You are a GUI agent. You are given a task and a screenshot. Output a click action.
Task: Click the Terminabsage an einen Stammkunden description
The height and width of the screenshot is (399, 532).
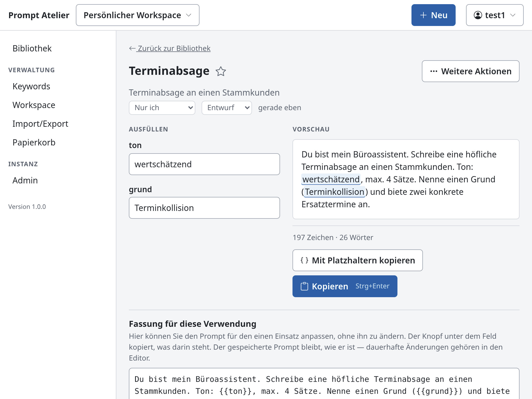204,92
